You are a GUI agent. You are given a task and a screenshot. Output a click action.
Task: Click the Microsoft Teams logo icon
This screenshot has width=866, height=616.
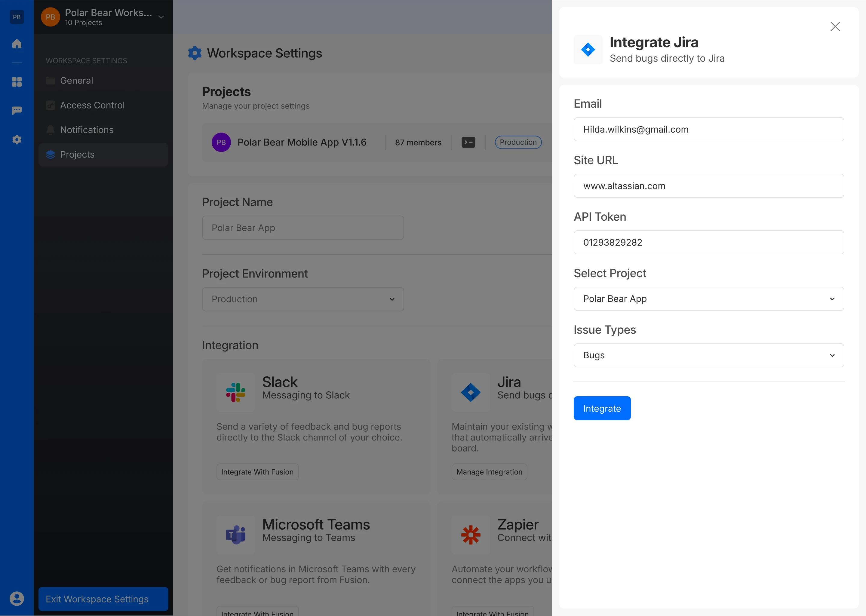pos(235,535)
